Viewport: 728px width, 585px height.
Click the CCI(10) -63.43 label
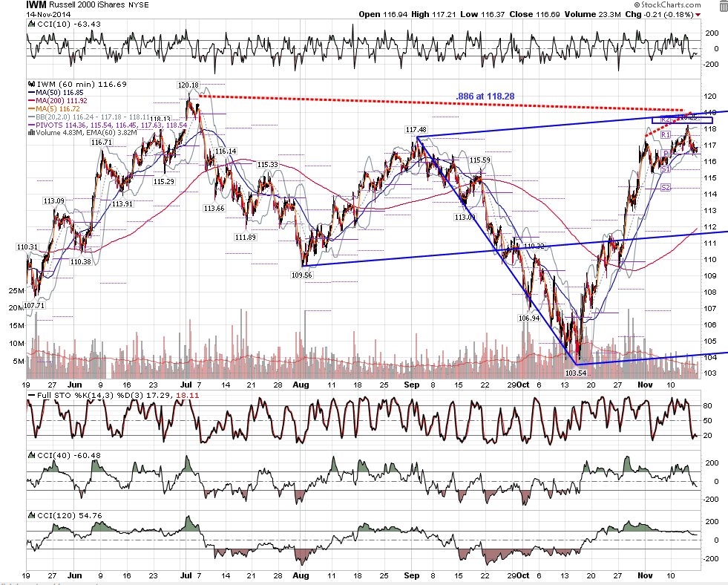(x=68, y=24)
